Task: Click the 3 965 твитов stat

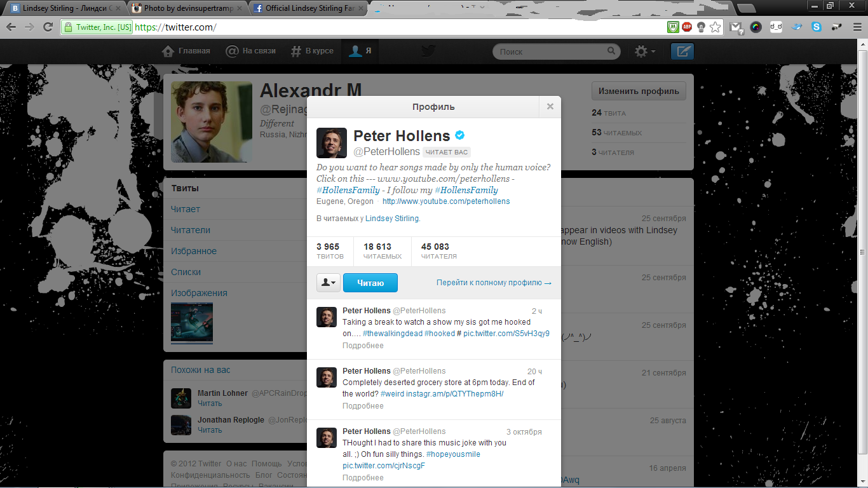Action: [x=330, y=251]
